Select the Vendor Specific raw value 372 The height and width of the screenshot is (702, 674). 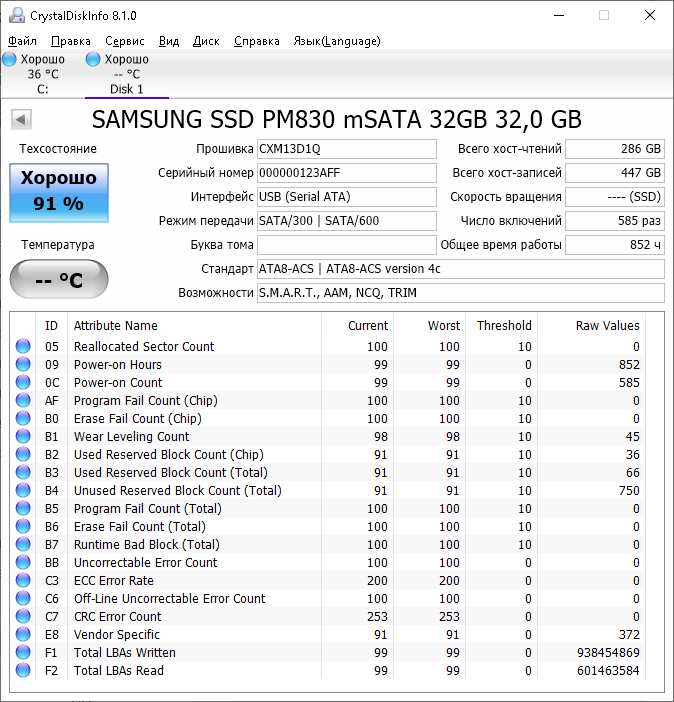click(629, 635)
